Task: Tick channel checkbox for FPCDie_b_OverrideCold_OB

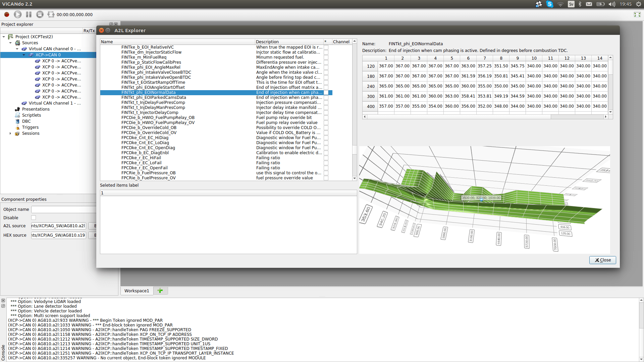Action: [326, 128]
